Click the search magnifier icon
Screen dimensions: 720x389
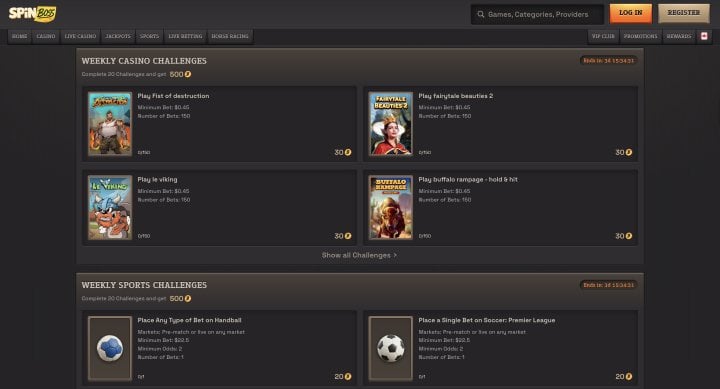point(481,14)
